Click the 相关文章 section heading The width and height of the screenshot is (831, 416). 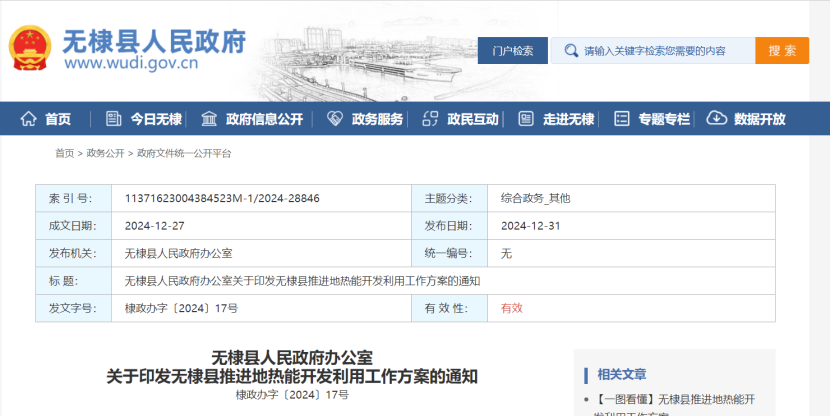(x=621, y=374)
